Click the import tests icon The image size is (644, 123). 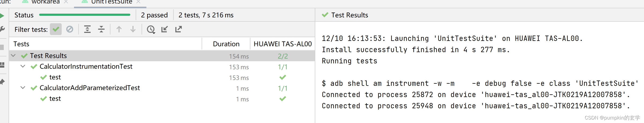point(165,29)
